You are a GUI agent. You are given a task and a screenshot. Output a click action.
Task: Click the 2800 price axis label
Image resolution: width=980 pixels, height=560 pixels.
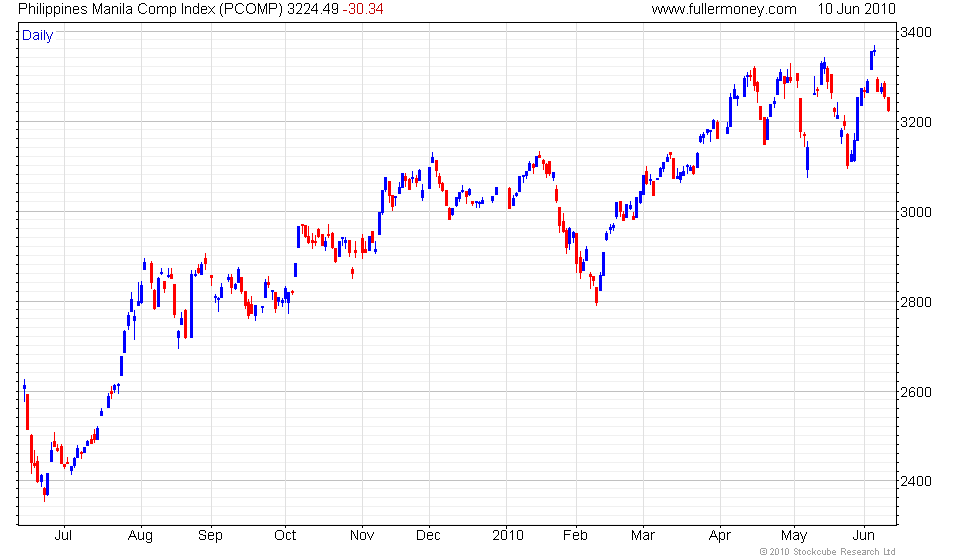(915, 302)
